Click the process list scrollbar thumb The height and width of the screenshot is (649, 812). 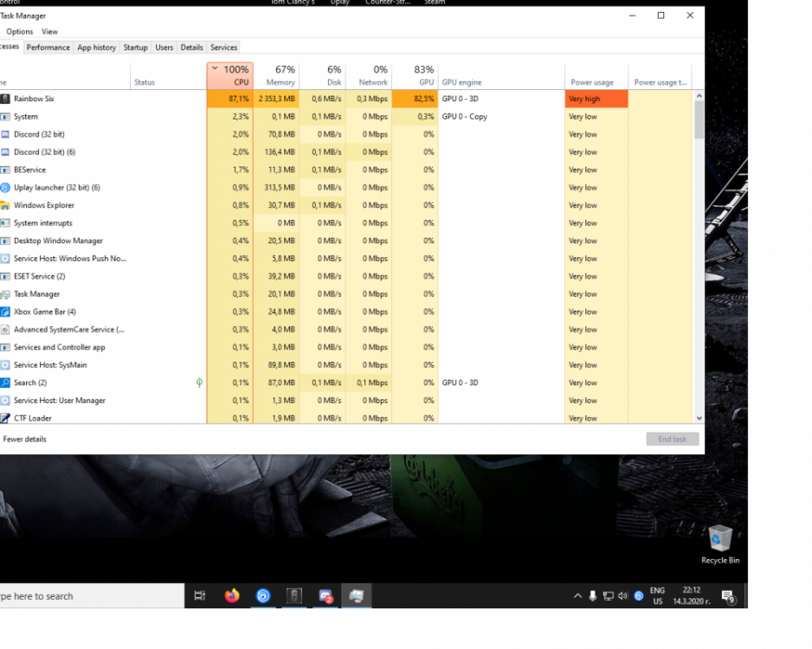699,119
